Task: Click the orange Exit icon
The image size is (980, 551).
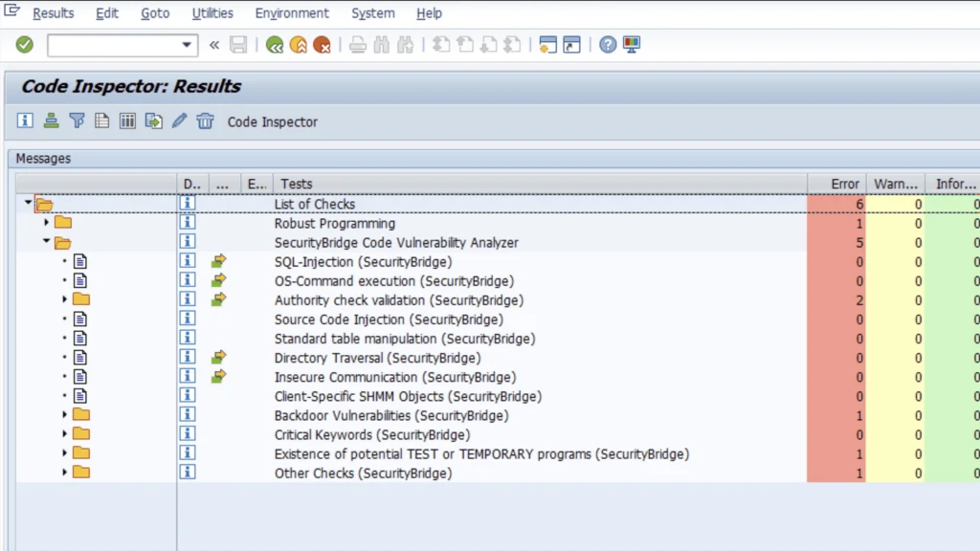Action: point(299,45)
